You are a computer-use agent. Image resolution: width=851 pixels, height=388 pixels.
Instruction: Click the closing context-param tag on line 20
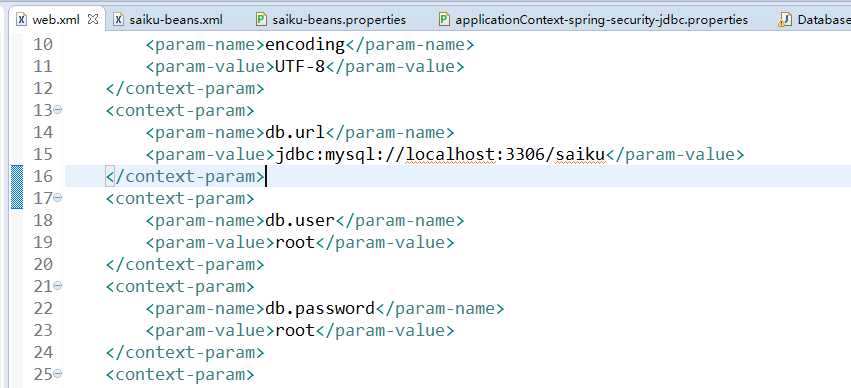(185, 264)
